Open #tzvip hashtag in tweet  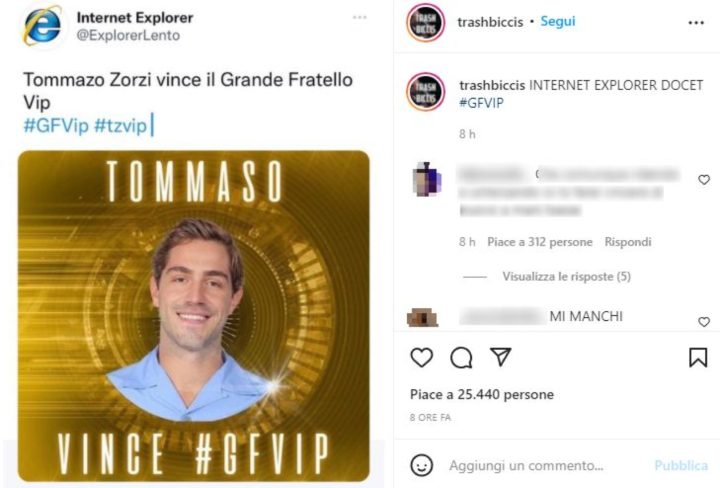120,125
